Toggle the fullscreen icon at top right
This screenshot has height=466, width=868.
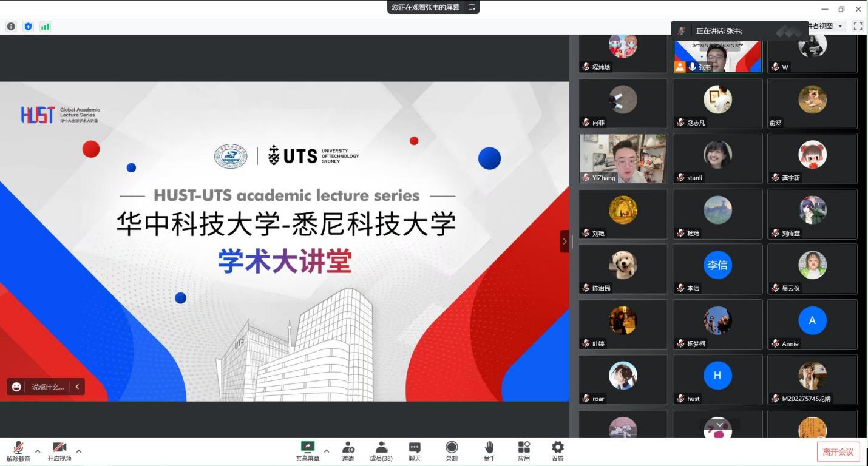[x=858, y=26]
